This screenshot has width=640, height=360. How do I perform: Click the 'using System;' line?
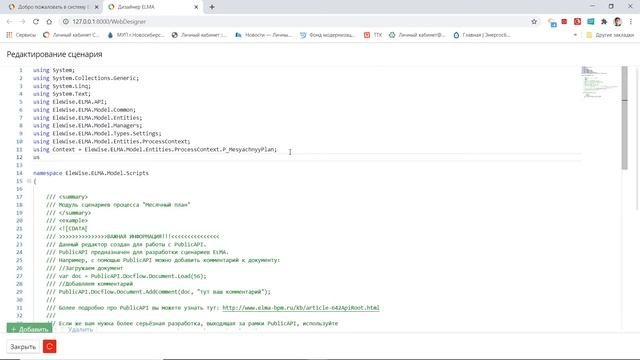pyautogui.click(x=54, y=70)
